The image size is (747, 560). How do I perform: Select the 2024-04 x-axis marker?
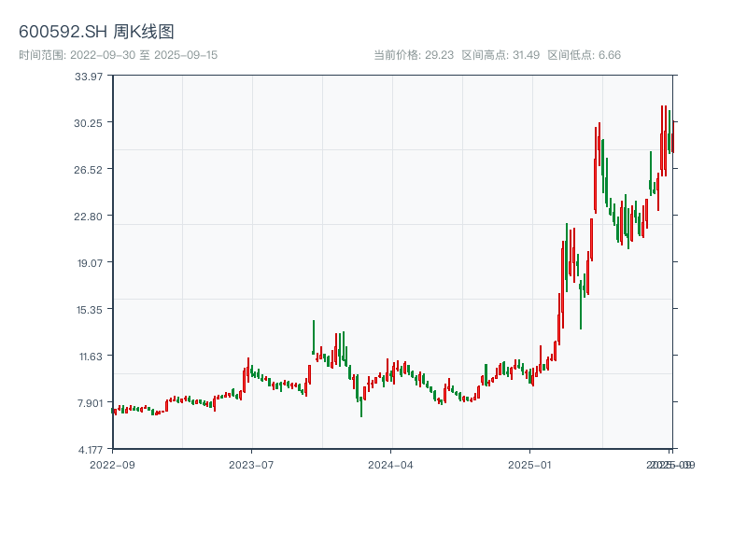(390, 465)
